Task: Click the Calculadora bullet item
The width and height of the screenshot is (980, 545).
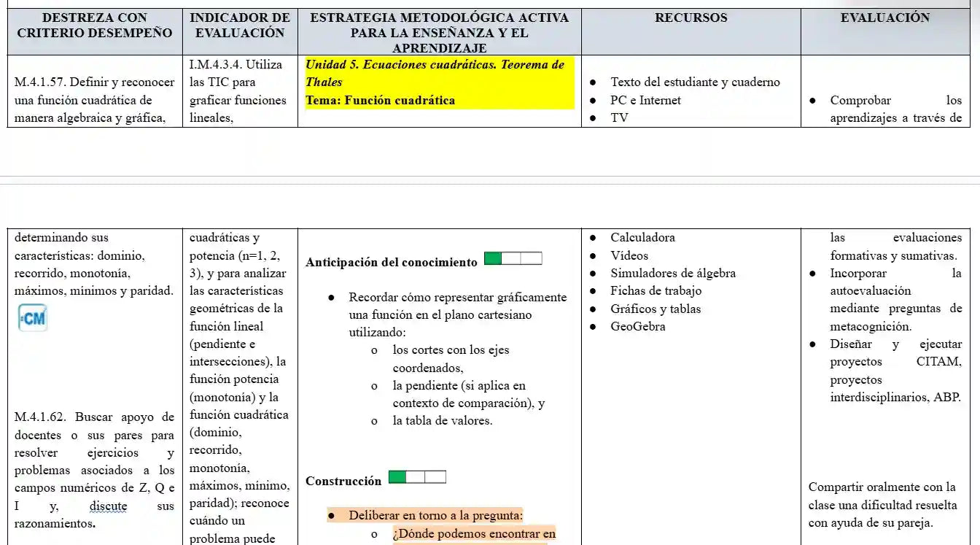Action: [642, 237]
